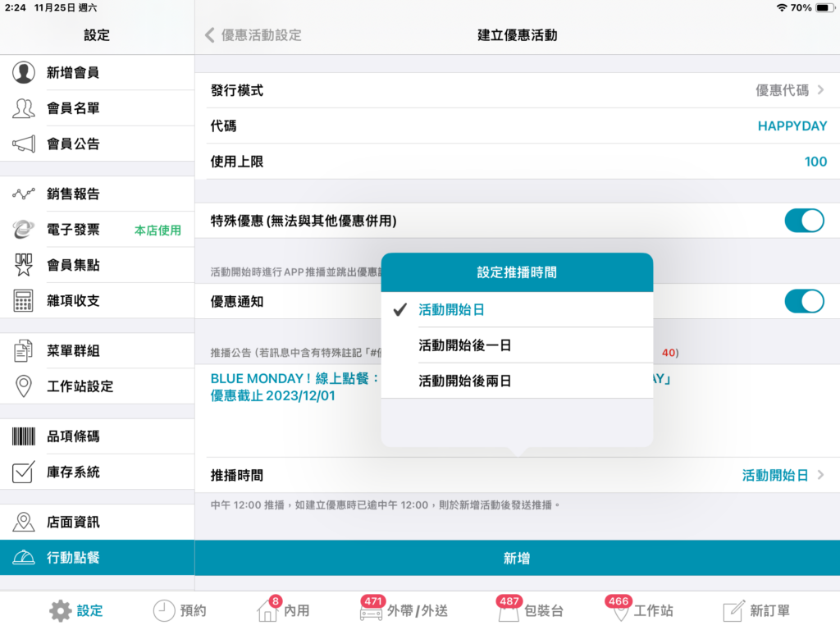Open 庫存系統 in the sidebar
Viewport: 840px width, 630px height.
[97, 472]
